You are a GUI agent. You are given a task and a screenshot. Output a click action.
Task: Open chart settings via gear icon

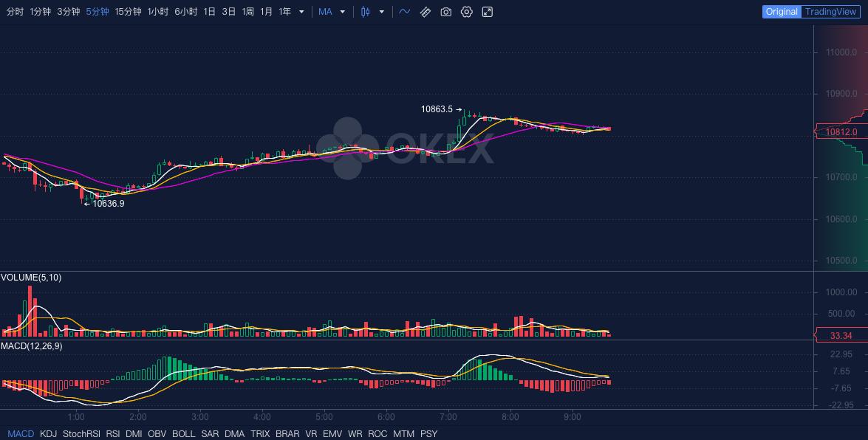(466, 12)
